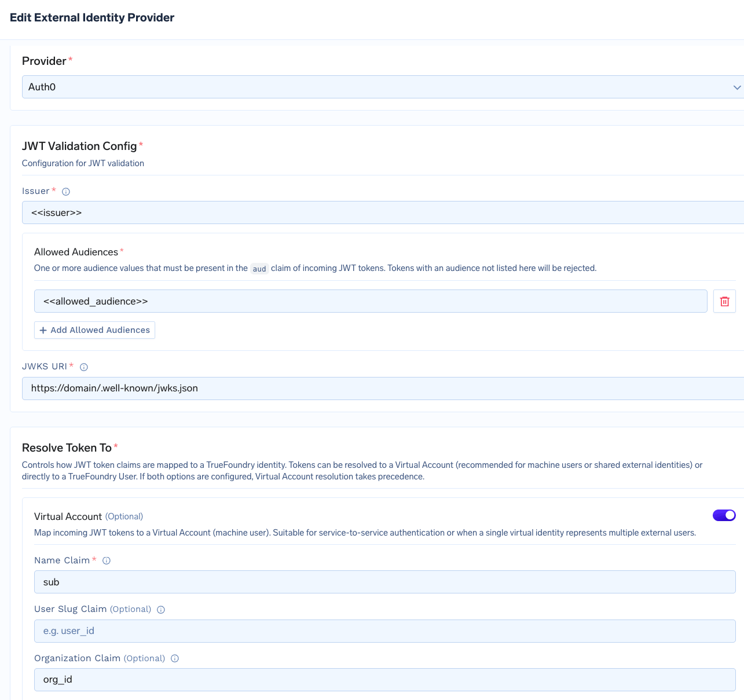Click the Edit External Identity Provider title

tap(92, 17)
